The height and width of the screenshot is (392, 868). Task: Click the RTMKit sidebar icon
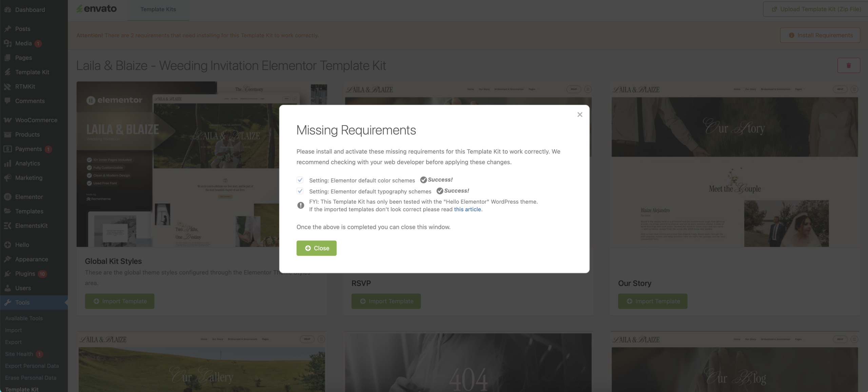click(x=7, y=86)
